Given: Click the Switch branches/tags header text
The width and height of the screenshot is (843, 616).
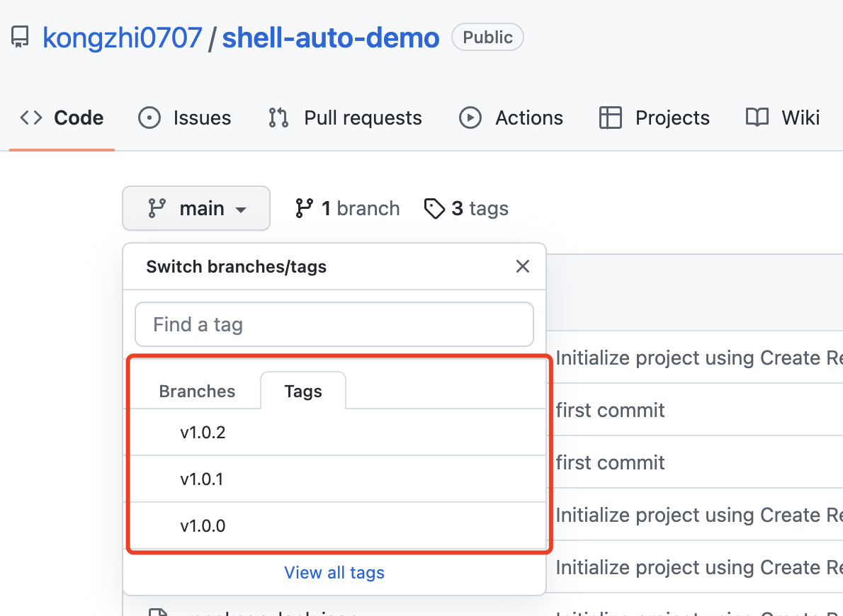Looking at the screenshot, I should click(237, 267).
